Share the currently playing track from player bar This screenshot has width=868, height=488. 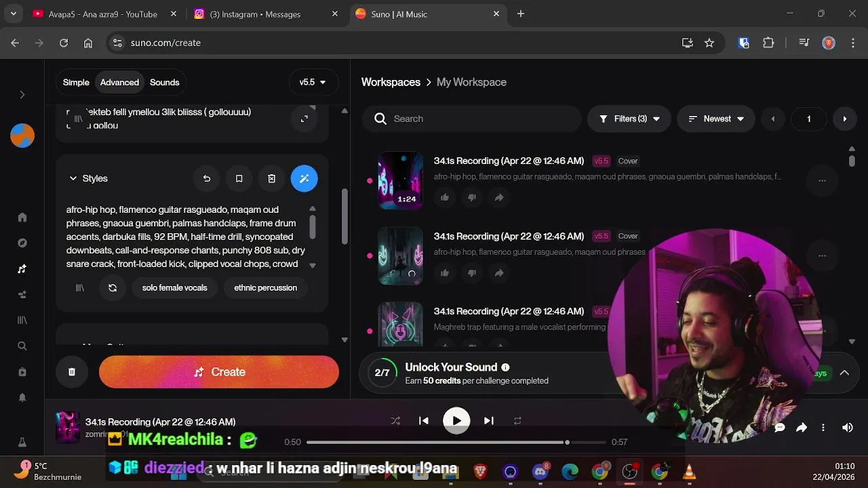pos(802,428)
